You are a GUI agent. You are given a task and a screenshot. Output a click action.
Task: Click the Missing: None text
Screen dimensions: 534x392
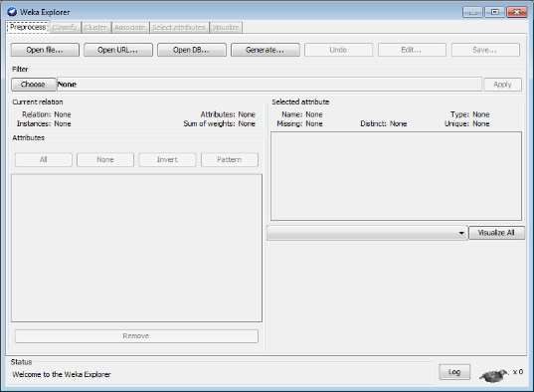click(299, 123)
